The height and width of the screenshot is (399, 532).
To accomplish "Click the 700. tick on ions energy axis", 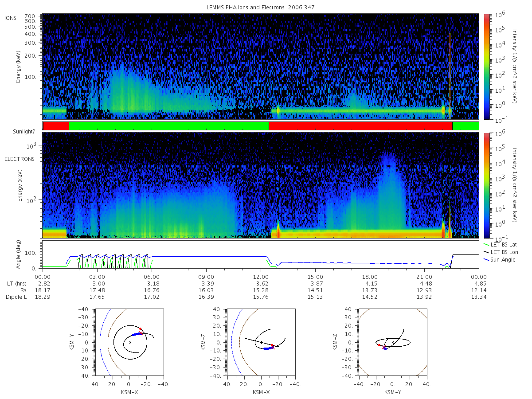I will (31, 16).
